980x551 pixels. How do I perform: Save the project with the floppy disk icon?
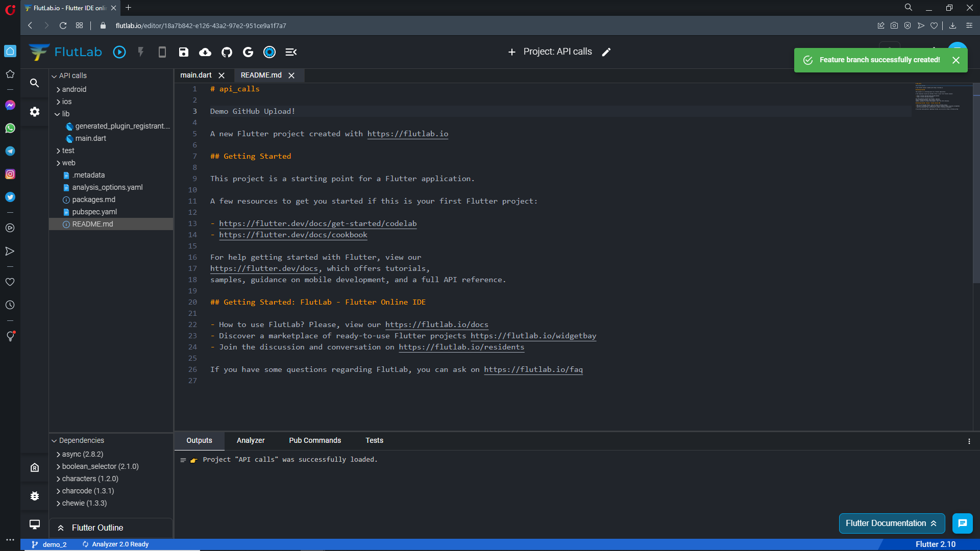click(x=184, y=52)
